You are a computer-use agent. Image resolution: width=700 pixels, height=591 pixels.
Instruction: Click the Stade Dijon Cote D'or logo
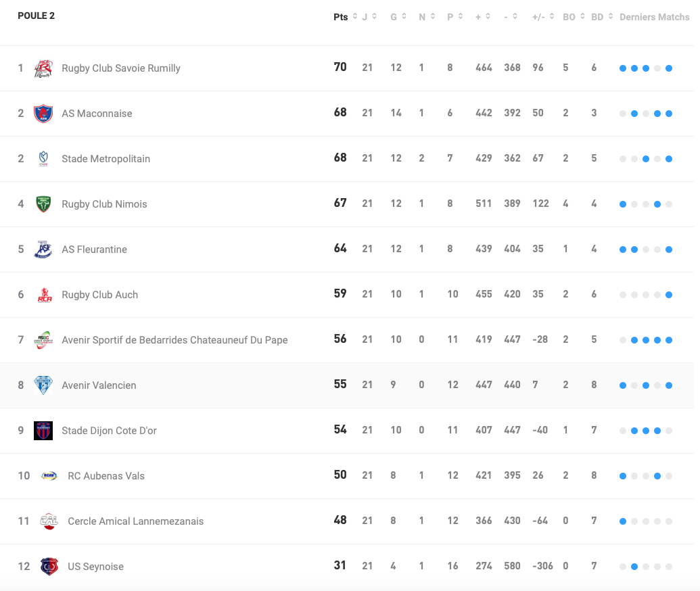43,431
